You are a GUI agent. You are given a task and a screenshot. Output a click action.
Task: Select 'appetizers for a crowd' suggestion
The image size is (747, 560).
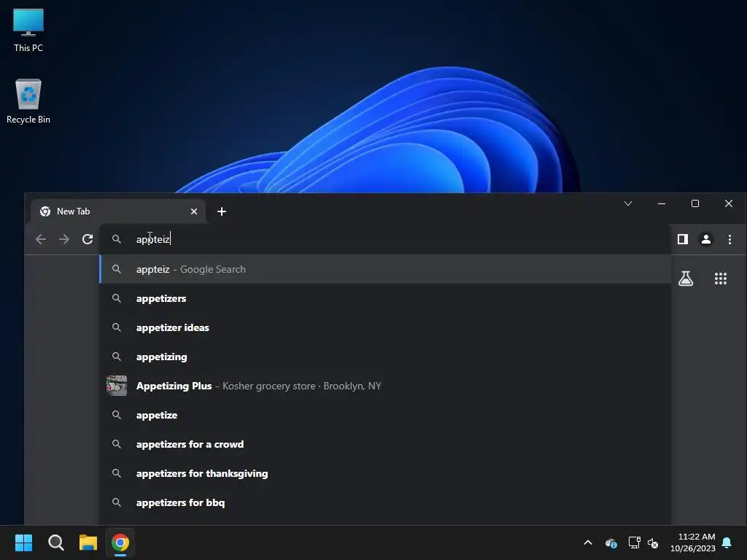[385, 444]
